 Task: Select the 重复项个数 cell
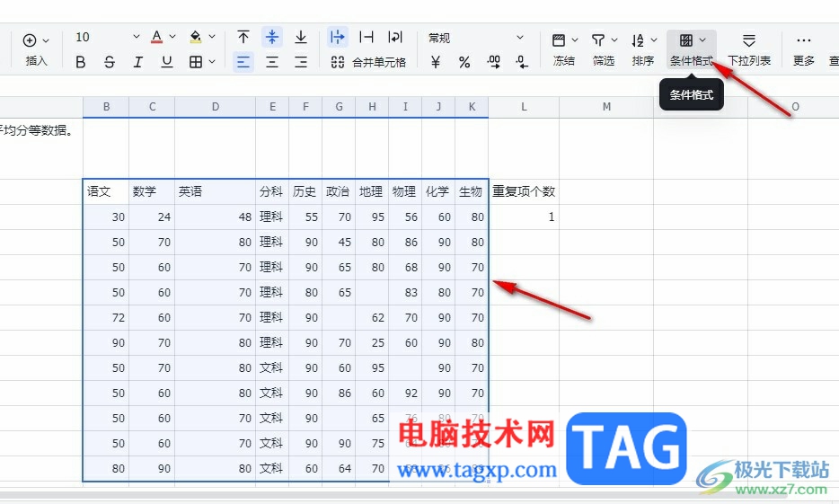coord(524,191)
